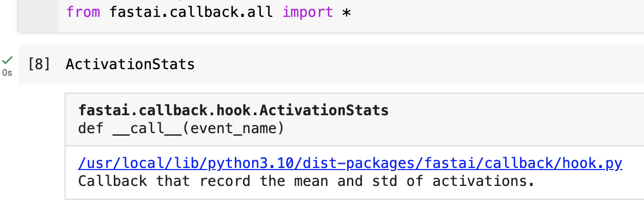Click blank area right of the import statement
644x210 pixels.
tap(487, 12)
